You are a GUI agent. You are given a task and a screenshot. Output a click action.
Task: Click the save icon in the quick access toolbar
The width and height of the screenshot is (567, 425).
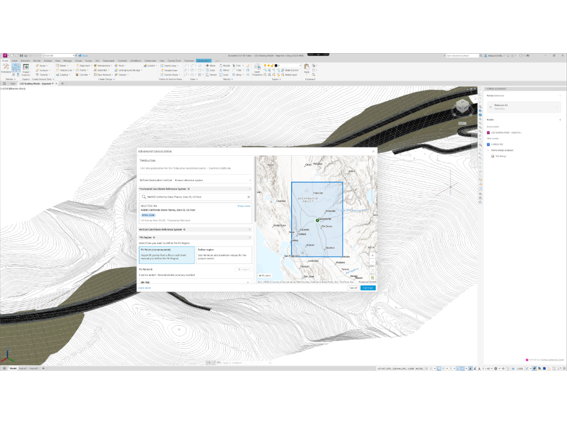coord(22,56)
